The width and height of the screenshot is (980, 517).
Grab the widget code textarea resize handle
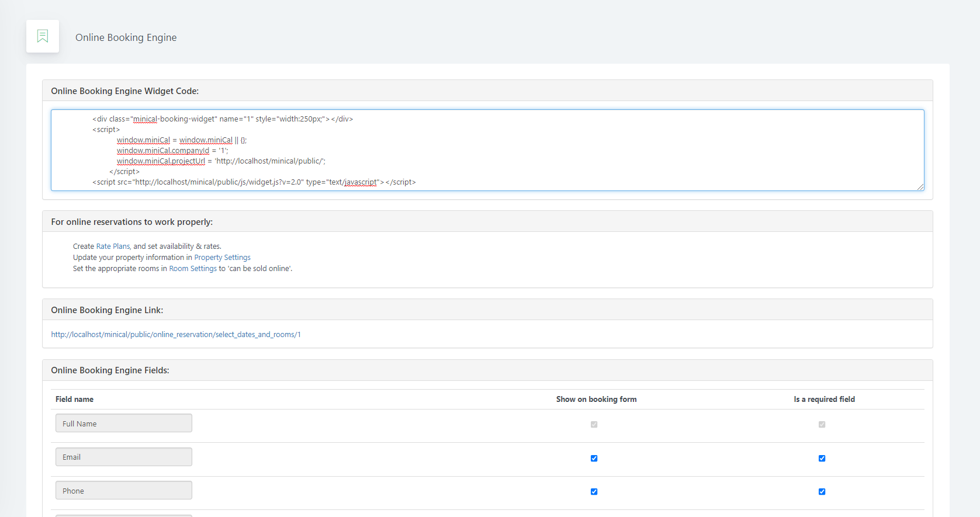pos(920,187)
